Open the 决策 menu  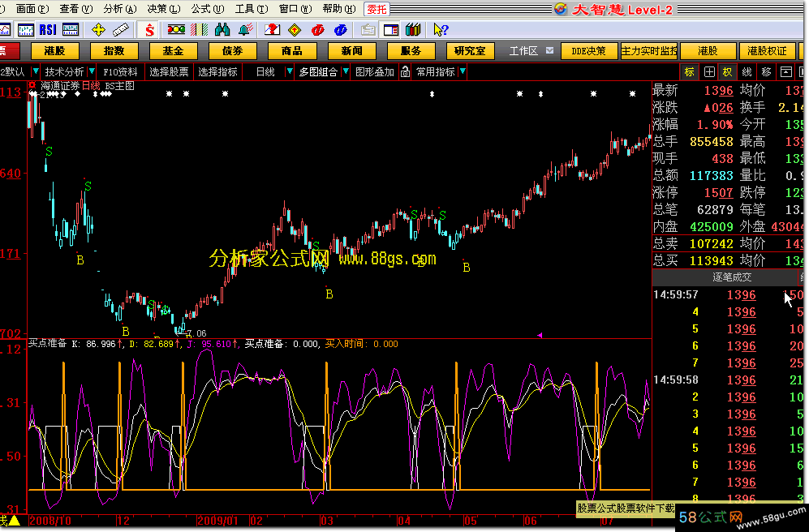pos(164,9)
